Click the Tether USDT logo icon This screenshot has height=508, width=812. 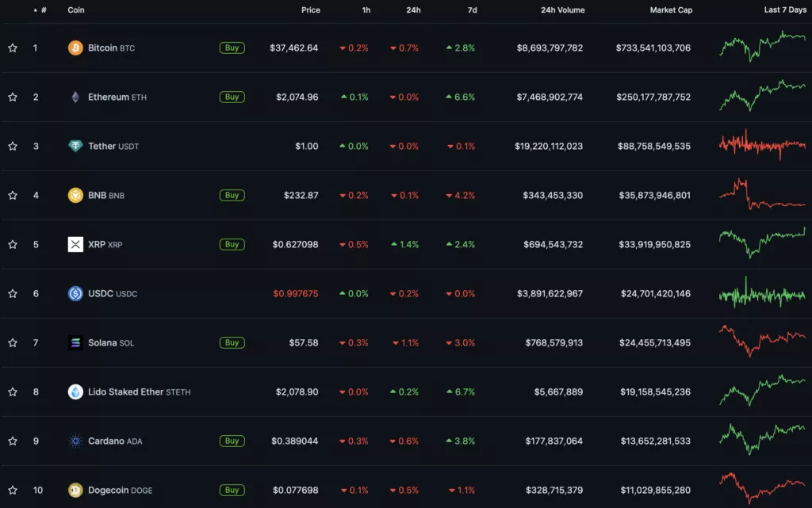75,146
